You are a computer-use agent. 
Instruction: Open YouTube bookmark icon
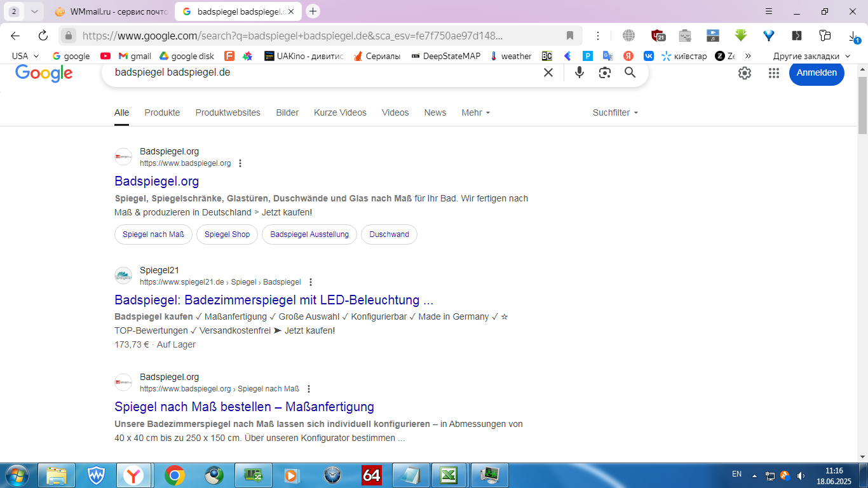click(x=105, y=56)
